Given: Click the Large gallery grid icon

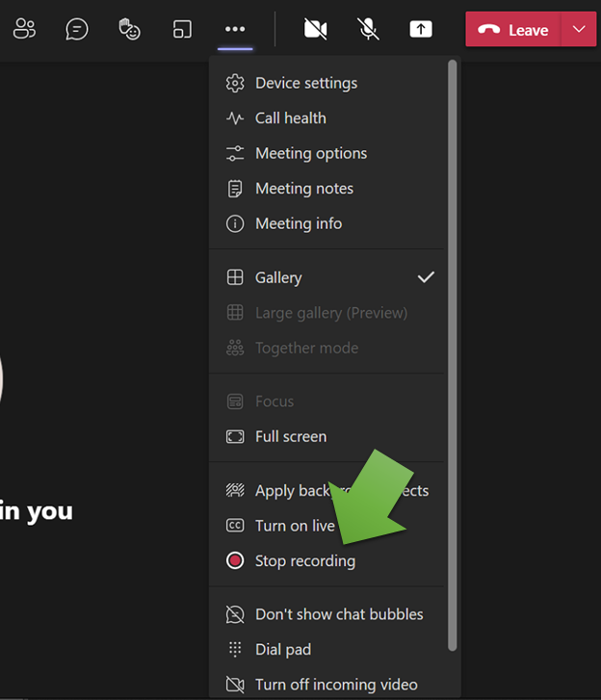Looking at the screenshot, I should 235,313.
